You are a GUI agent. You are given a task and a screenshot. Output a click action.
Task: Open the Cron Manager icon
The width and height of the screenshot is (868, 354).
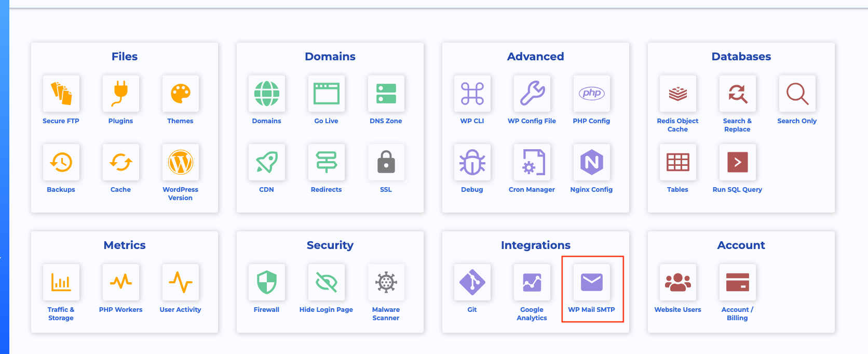pos(532,162)
